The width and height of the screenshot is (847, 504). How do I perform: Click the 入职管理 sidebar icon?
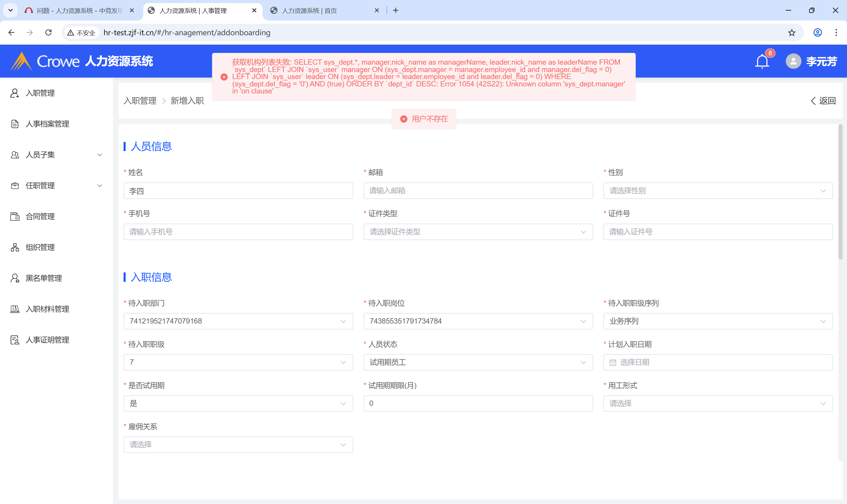tap(15, 93)
